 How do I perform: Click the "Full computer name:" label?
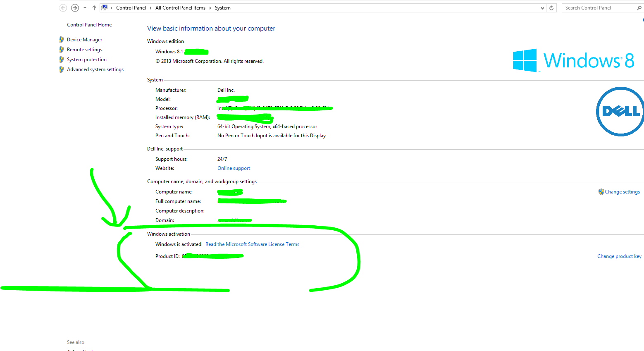pyautogui.click(x=178, y=201)
